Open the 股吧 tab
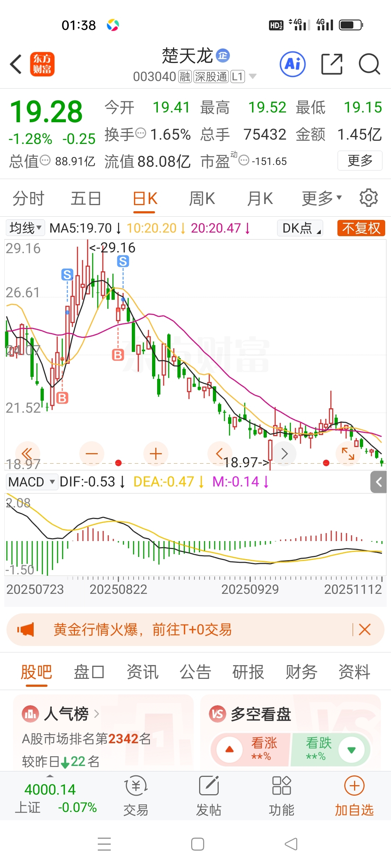 [x=36, y=672]
